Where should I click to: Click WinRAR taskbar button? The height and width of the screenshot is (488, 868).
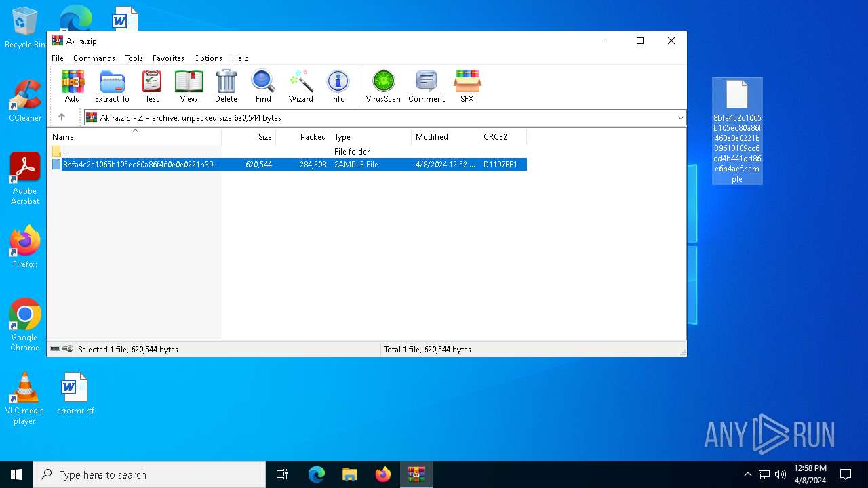point(416,474)
